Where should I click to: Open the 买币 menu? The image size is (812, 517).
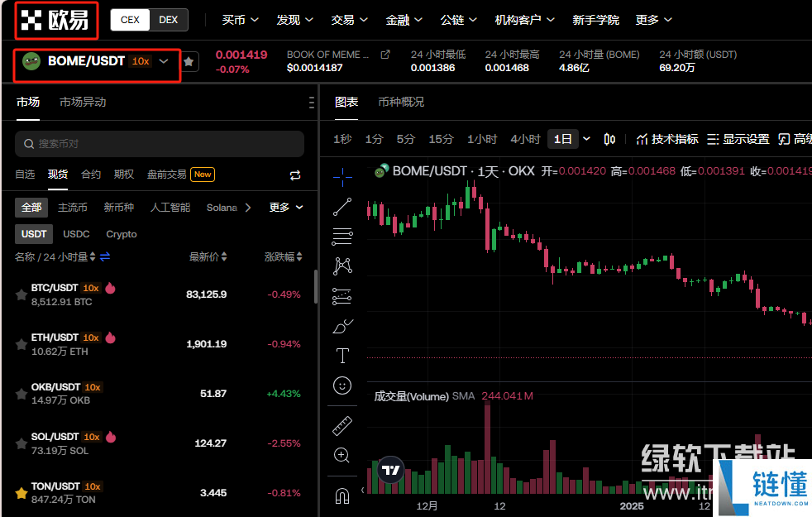point(240,20)
